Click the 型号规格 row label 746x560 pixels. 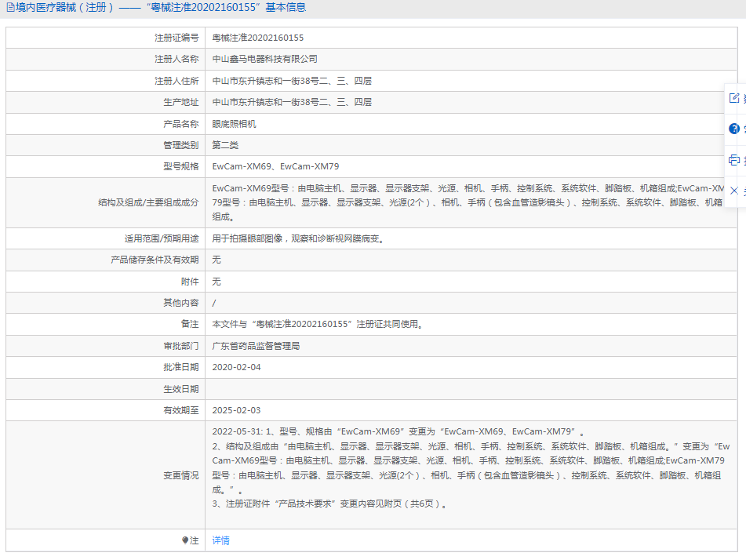180,166
